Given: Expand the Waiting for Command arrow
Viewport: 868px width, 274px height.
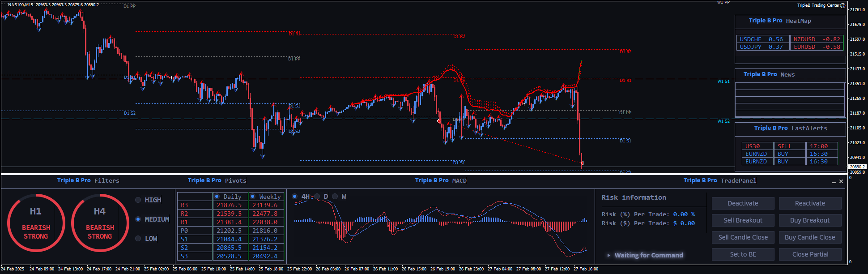Looking at the screenshot, I should [608, 255].
